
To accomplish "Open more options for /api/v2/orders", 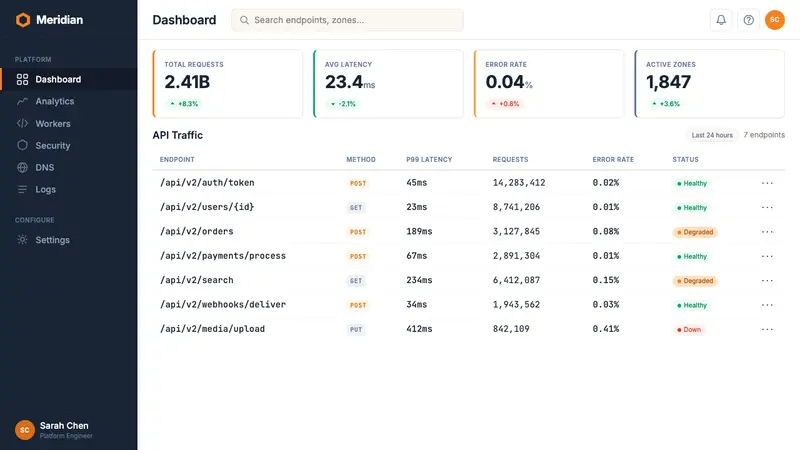I will point(767,232).
